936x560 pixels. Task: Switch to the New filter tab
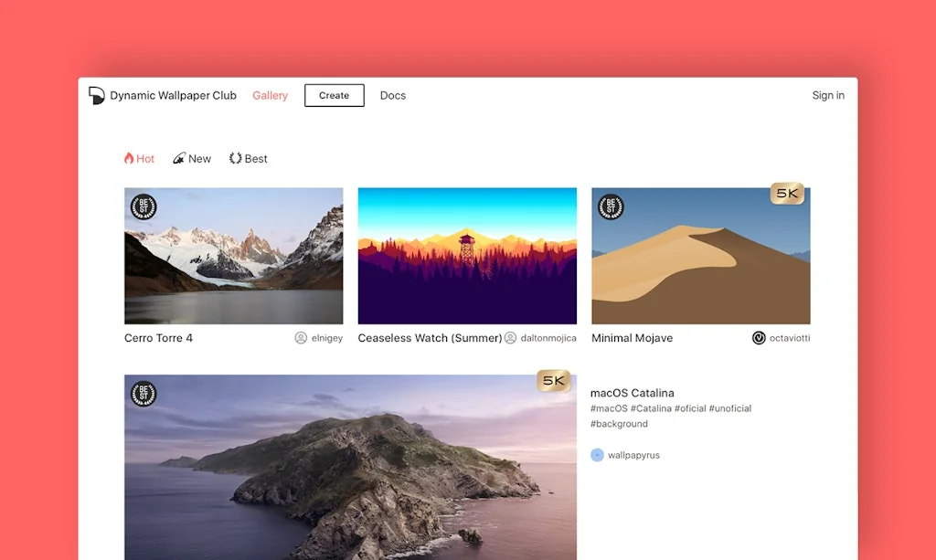192,158
